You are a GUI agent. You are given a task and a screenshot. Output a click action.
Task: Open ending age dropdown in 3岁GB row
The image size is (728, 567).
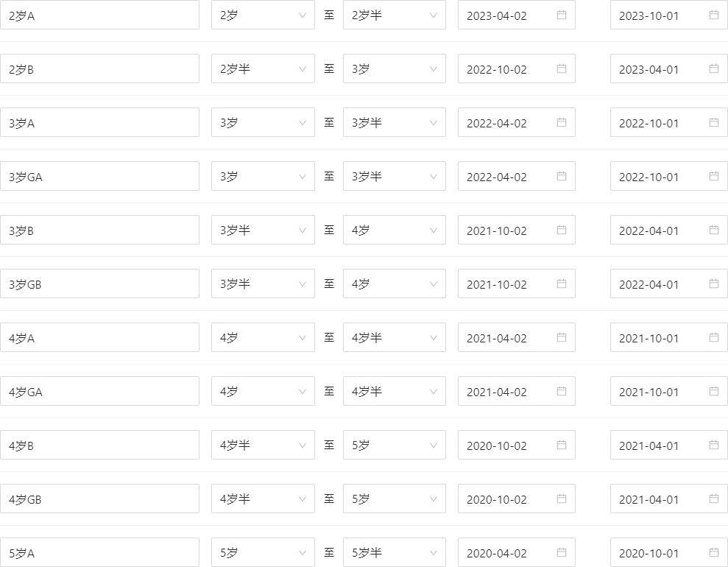tap(394, 283)
